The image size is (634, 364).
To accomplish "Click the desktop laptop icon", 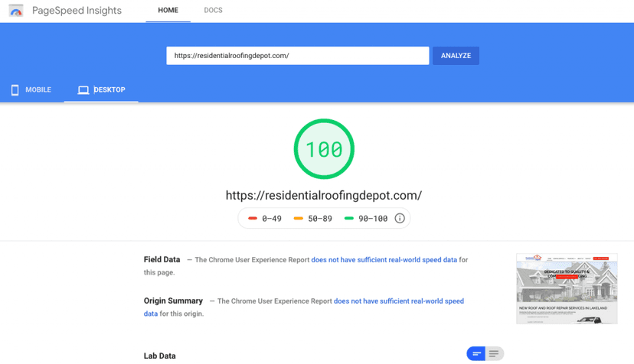I will pyautogui.click(x=83, y=90).
